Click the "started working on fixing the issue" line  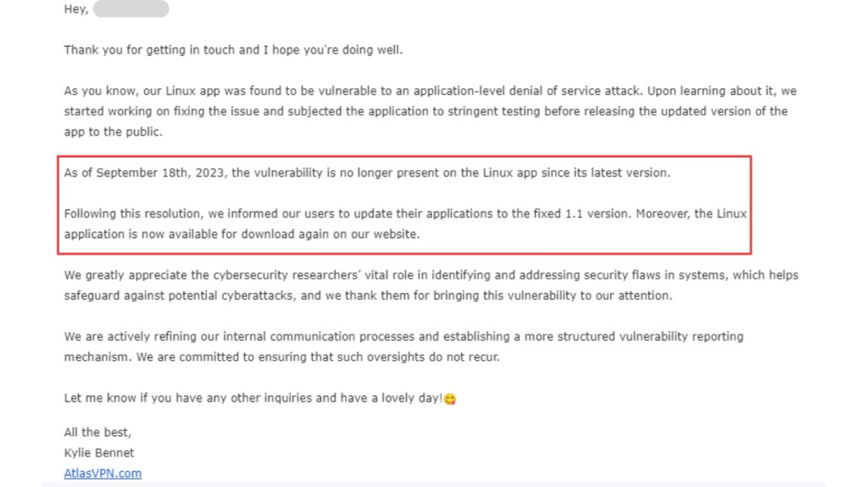click(426, 111)
